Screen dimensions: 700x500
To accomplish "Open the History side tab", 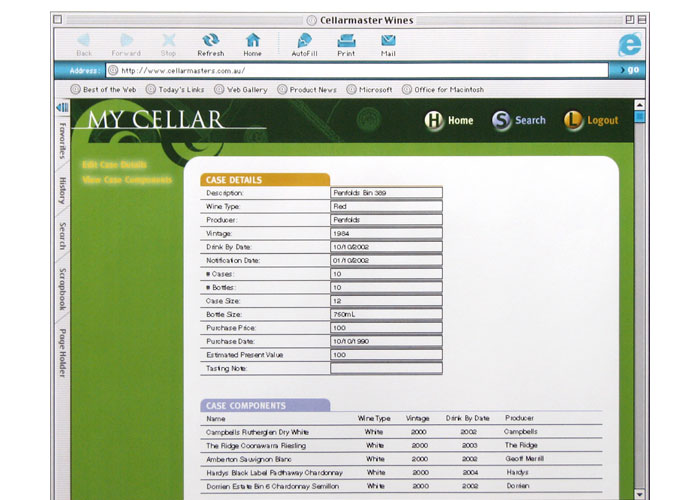I will click(x=62, y=191).
